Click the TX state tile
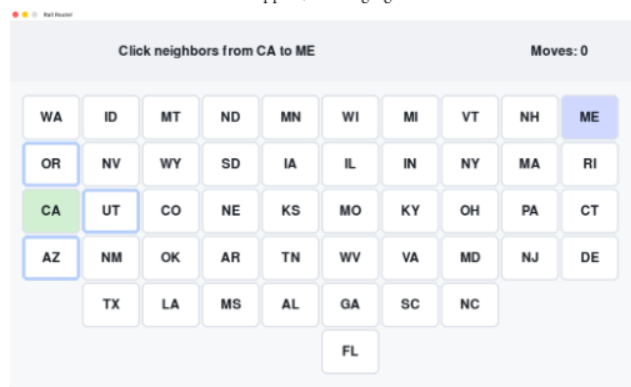Screen dimensions: 631x387 click(111, 304)
